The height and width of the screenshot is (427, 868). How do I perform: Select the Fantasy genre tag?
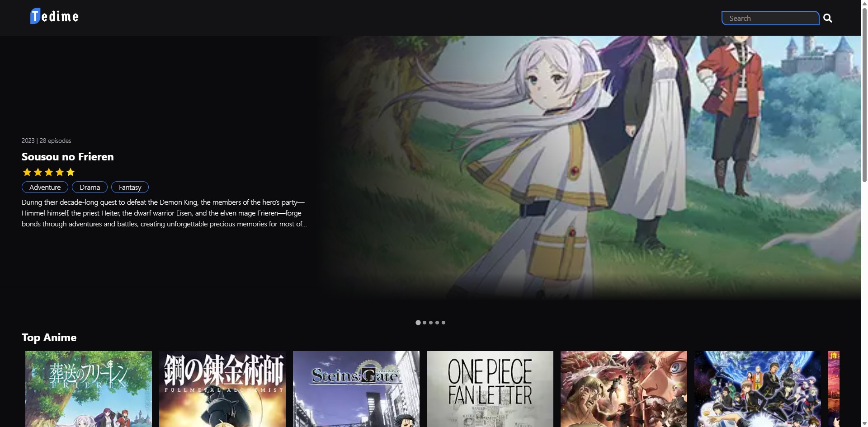[x=130, y=187]
